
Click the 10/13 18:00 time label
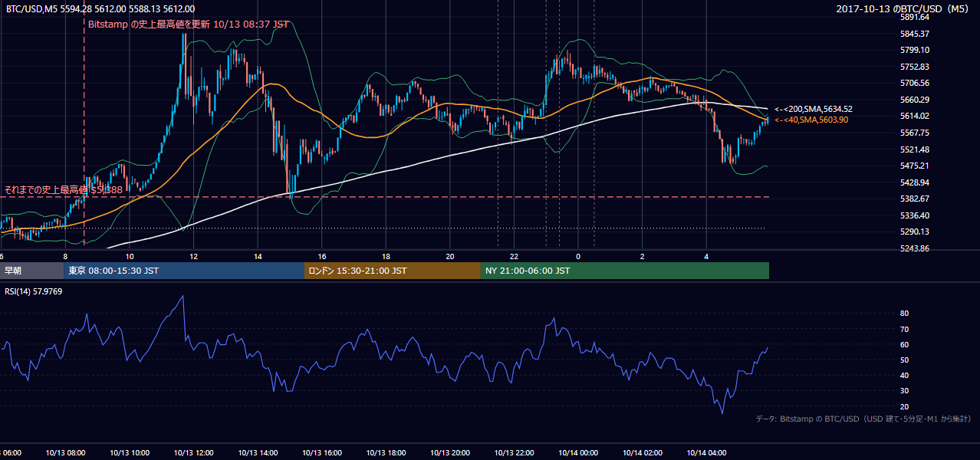click(x=386, y=453)
